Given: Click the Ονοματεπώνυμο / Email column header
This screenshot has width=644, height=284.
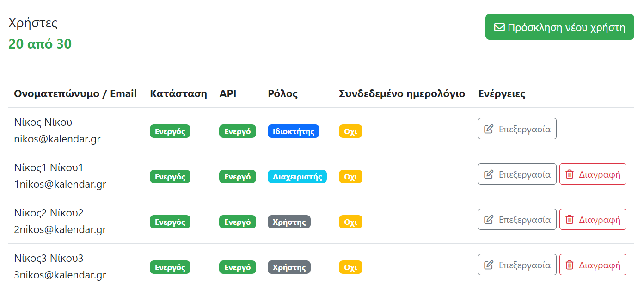Looking at the screenshot, I should click(75, 94).
